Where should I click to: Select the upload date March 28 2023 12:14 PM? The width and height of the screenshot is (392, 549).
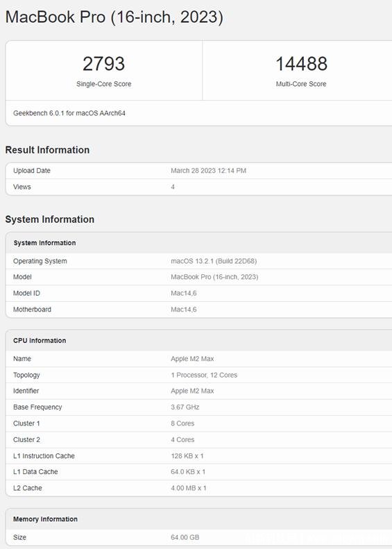[209, 171]
